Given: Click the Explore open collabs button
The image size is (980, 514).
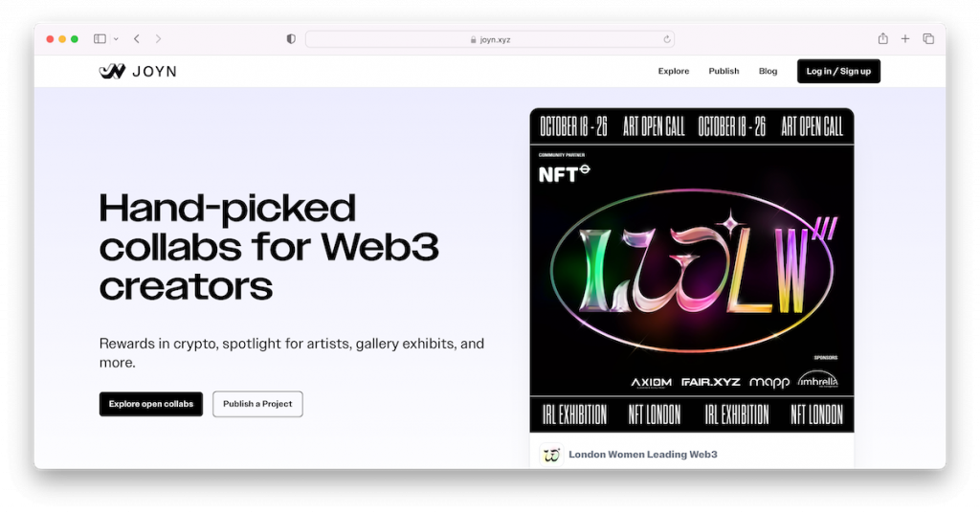Looking at the screenshot, I should tap(151, 404).
